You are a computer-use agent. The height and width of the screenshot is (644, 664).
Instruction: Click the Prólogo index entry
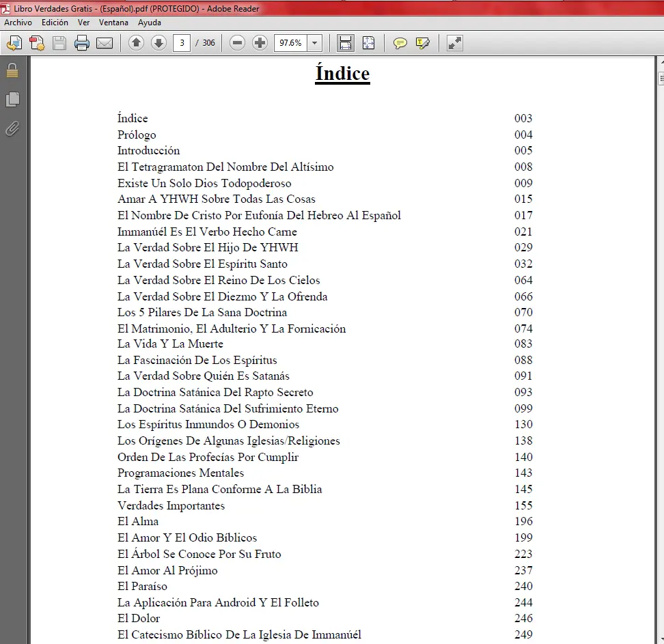tap(137, 135)
